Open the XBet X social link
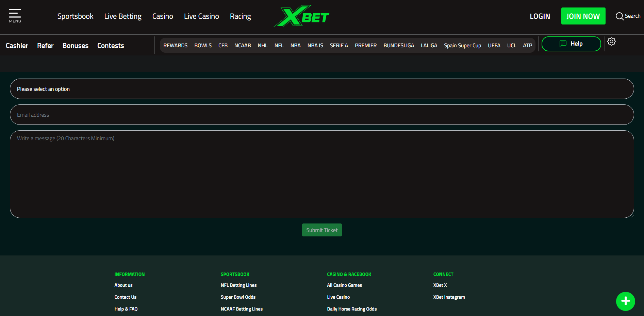 pyautogui.click(x=440, y=285)
